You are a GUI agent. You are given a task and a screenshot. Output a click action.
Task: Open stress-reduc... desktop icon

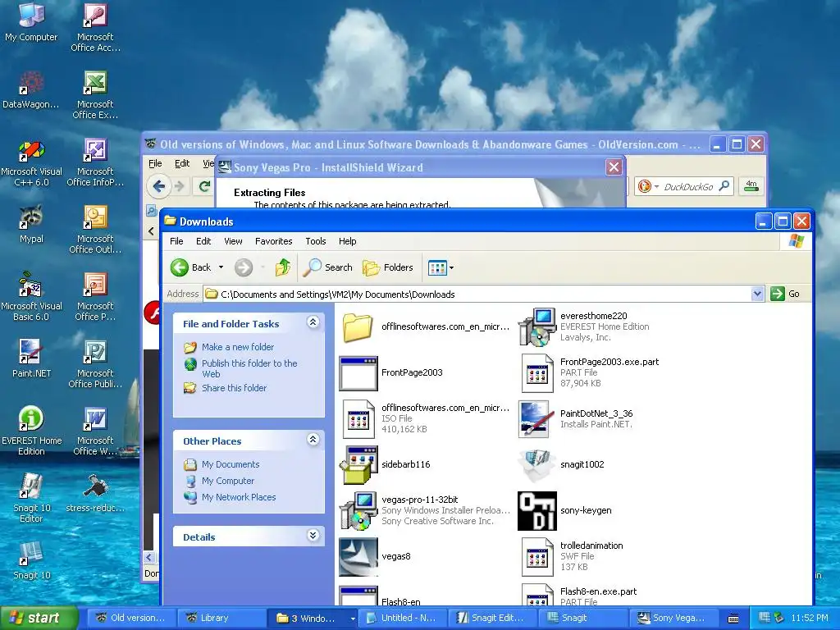[95, 493]
